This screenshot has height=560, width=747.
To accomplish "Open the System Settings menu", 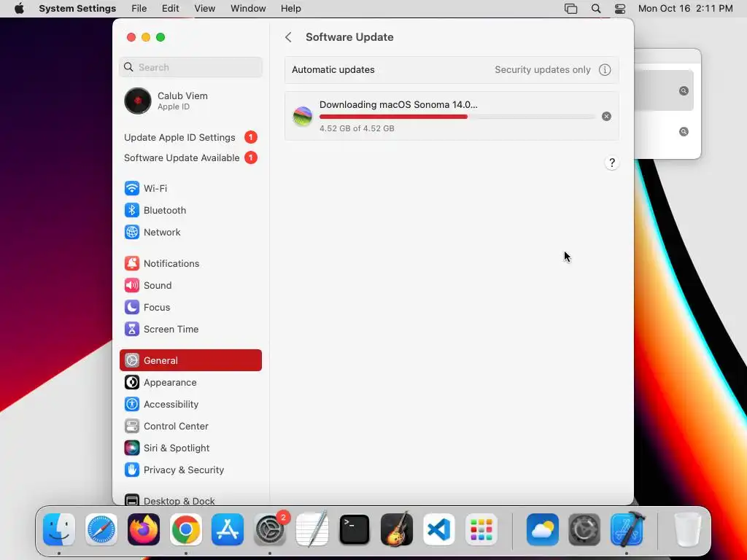I will pos(77,9).
